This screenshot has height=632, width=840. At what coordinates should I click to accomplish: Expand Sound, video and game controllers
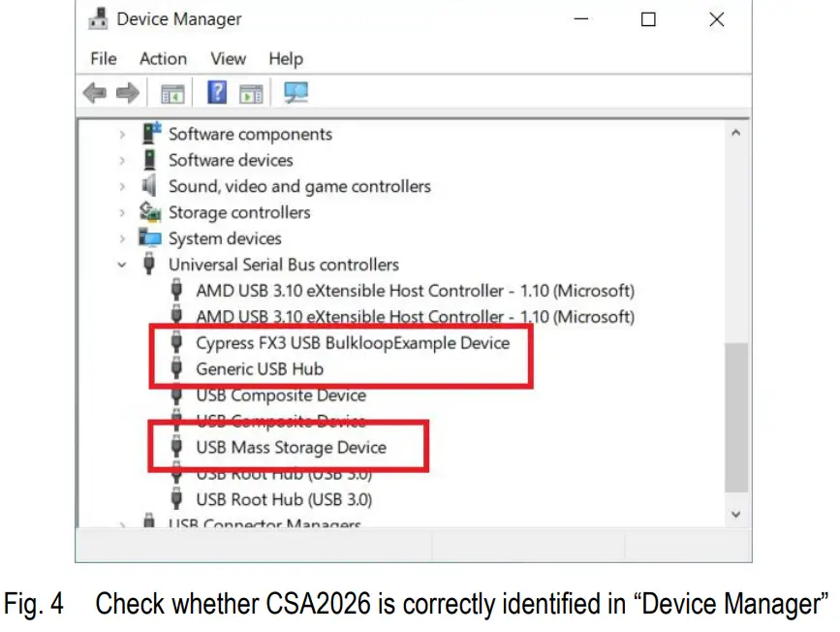pyautogui.click(x=122, y=186)
